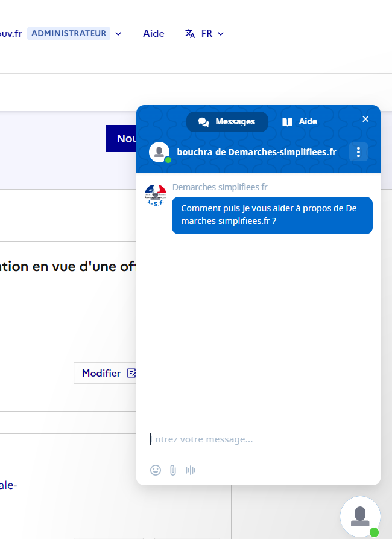392x539 pixels.
Task: Start an audio message recording
Action: [x=191, y=470]
